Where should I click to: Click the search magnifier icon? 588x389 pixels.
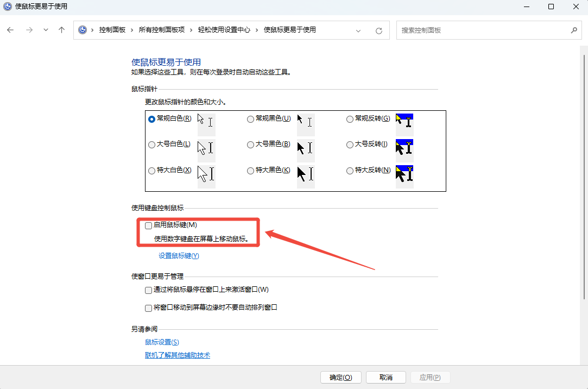pos(574,30)
